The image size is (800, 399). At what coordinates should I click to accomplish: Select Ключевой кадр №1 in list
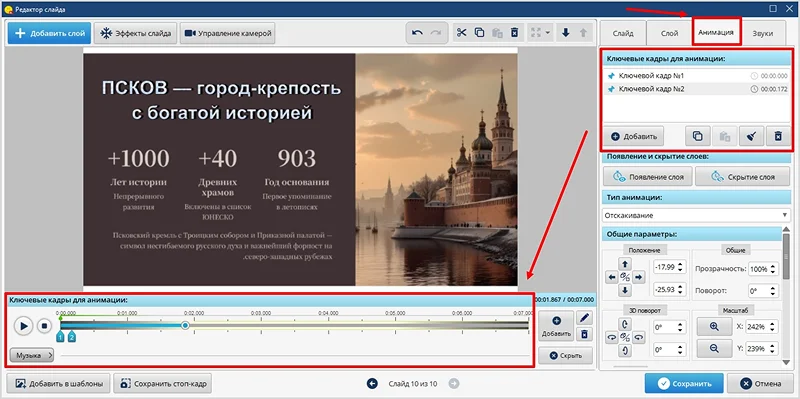pos(697,76)
